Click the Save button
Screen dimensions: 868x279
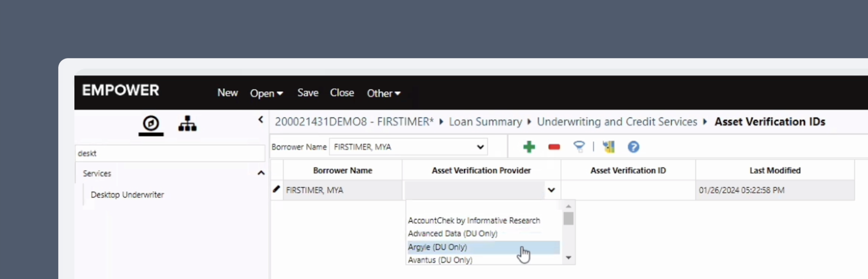[x=307, y=93]
